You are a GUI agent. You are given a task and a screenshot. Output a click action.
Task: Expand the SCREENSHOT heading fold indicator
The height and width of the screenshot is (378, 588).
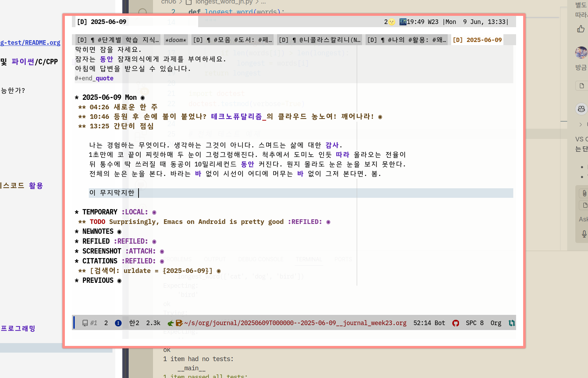pos(162,251)
